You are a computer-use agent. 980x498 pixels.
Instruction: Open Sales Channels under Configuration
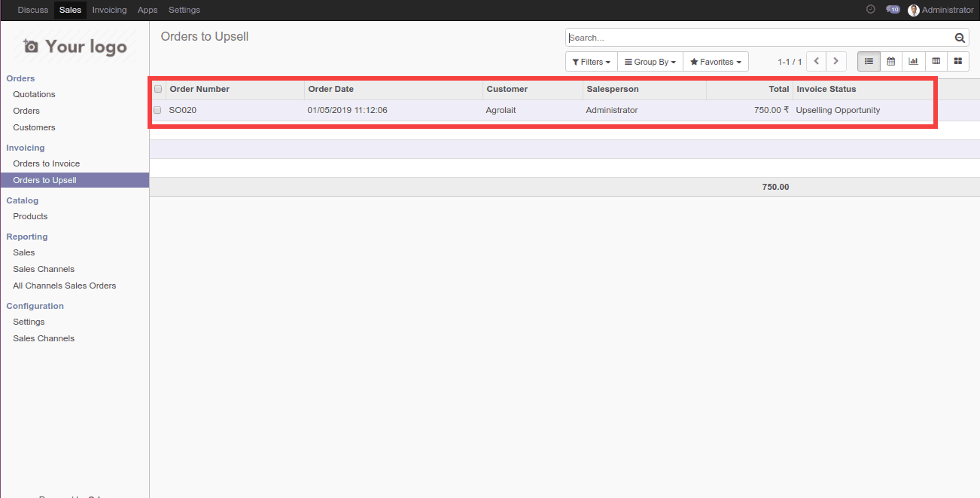(44, 338)
